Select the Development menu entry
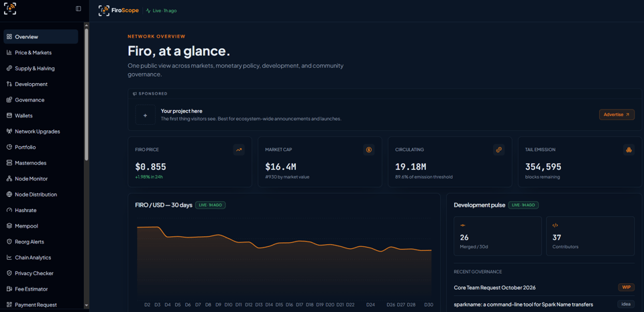Screen dimensions: 644x312 point(41,84)
